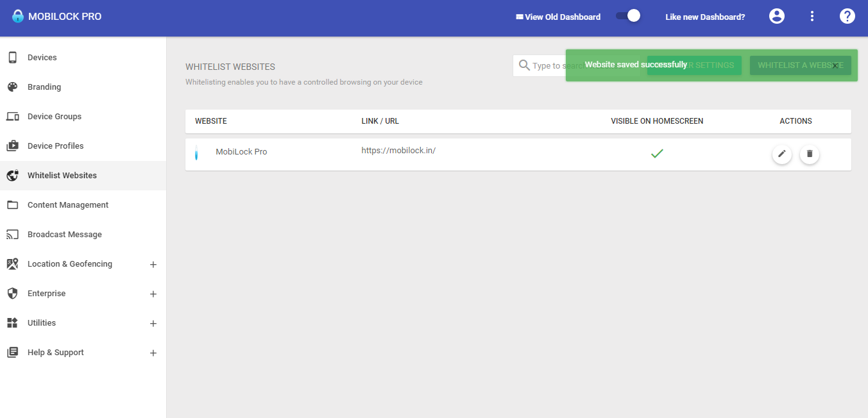This screenshot has width=868, height=418.
Task: Click the ACTIONS column header
Action: [796, 121]
